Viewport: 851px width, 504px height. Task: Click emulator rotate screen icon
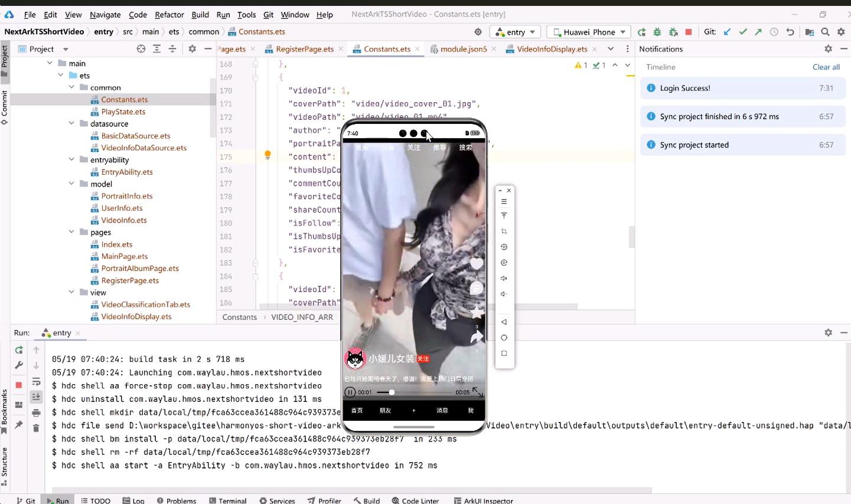[504, 247]
